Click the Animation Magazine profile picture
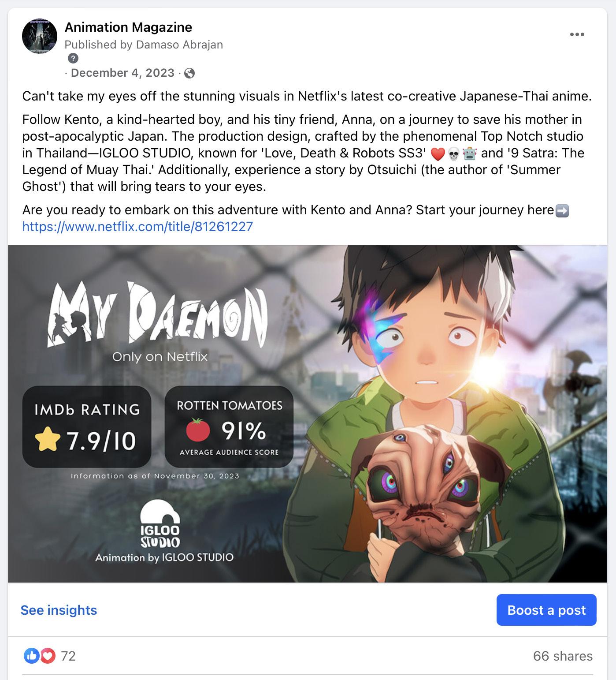Image resolution: width=616 pixels, height=680 pixels. [40, 36]
